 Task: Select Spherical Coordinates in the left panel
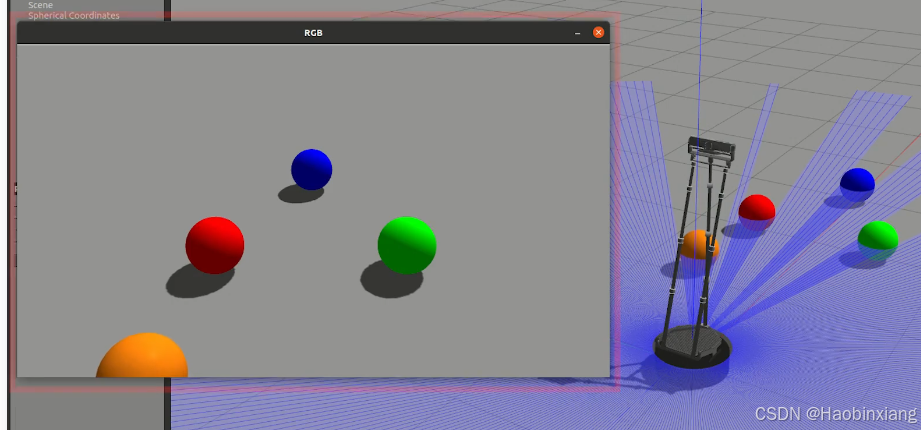coord(73,15)
